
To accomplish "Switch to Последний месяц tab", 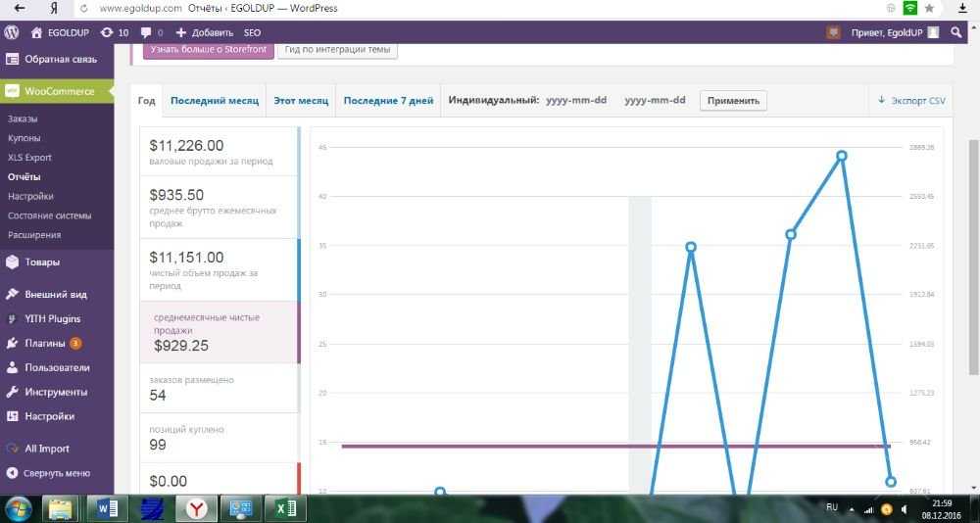I will [215, 101].
